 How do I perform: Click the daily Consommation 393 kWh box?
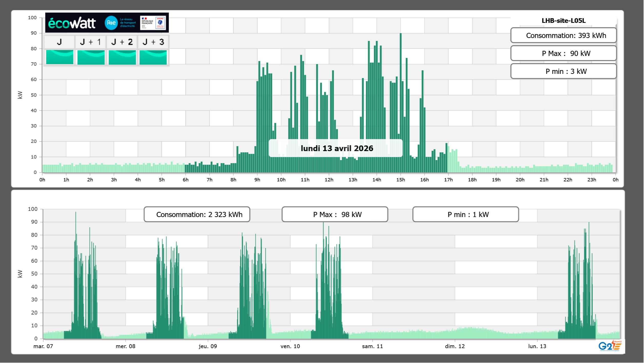click(x=563, y=35)
